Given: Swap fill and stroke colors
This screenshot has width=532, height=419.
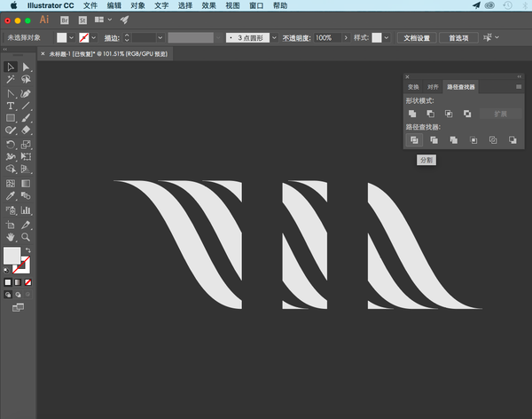Looking at the screenshot, I should pyautogui.click(x=27, y=249).
